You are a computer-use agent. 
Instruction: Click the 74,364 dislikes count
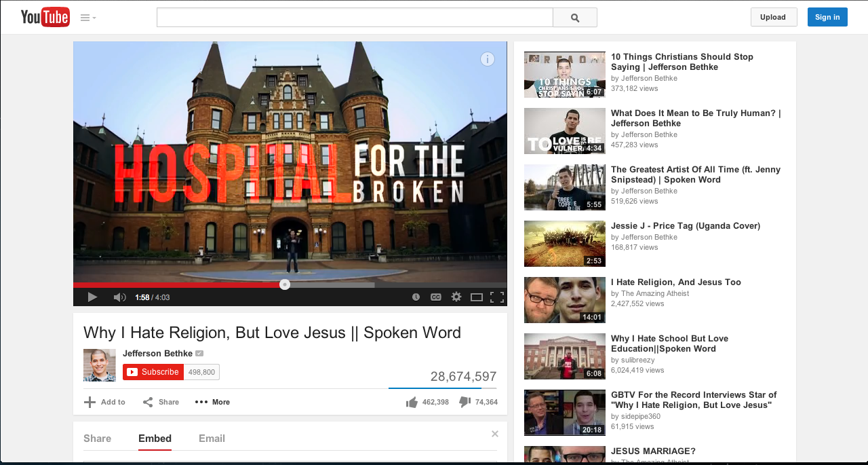486,403
